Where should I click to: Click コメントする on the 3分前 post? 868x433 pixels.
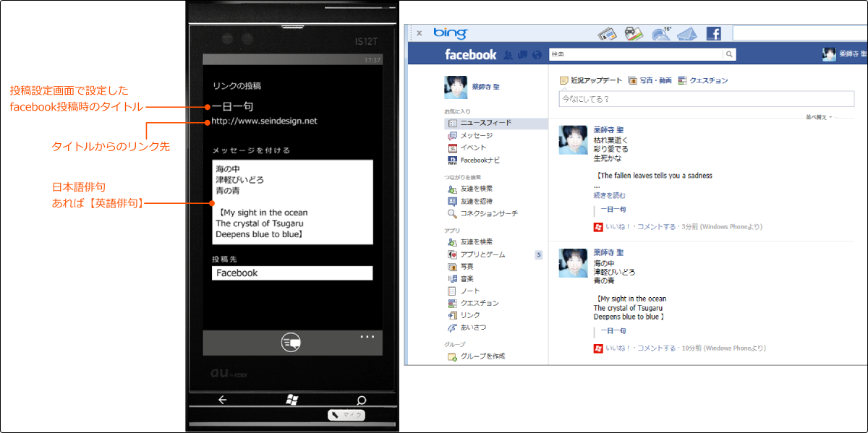point(656,227)
